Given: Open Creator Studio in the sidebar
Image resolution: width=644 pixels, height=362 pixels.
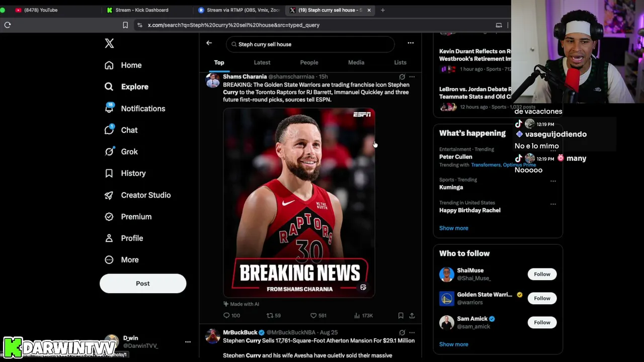Looking at the screenshot, I should tap(137, 195).
